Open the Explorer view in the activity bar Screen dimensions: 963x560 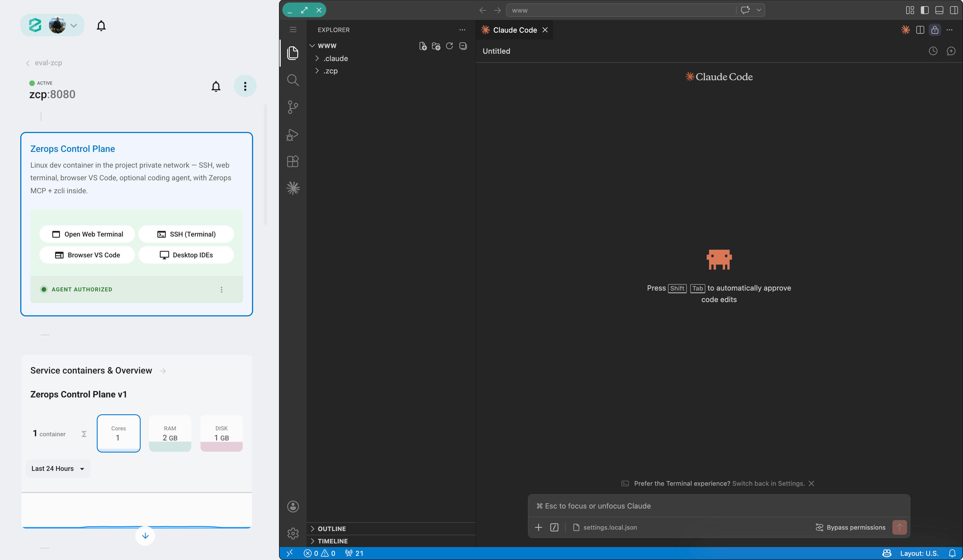293,53
